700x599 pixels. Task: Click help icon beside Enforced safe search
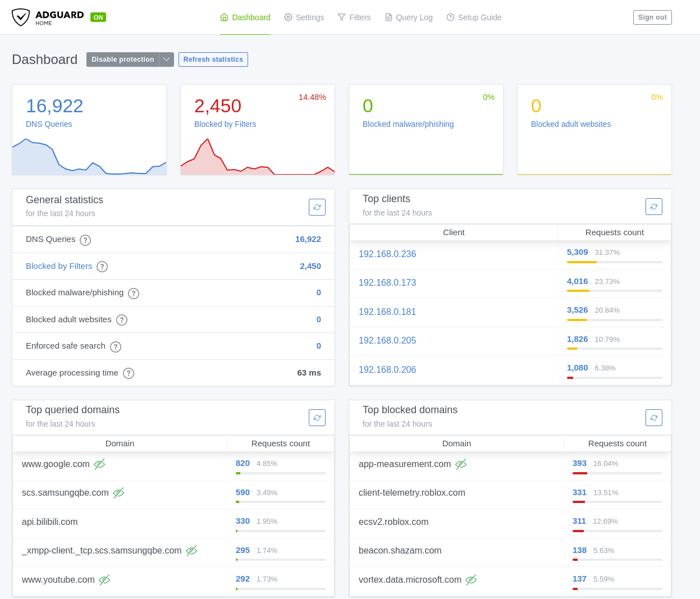(116, 347)
